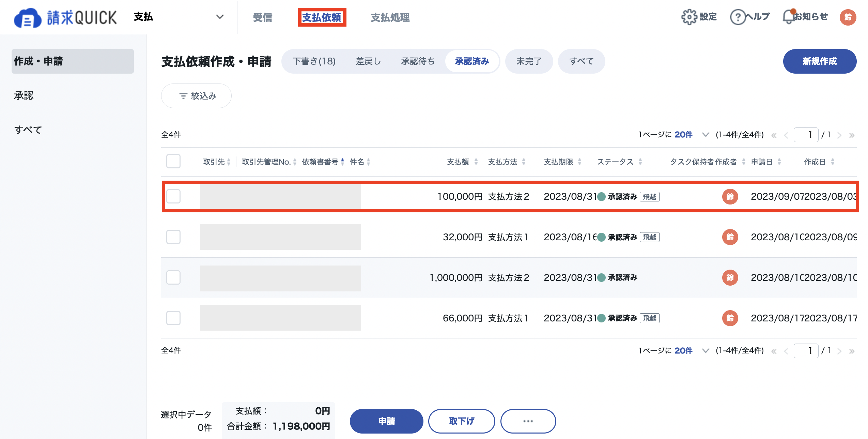Check the 66,000円 row checkbox

click(x=173, y=318)
